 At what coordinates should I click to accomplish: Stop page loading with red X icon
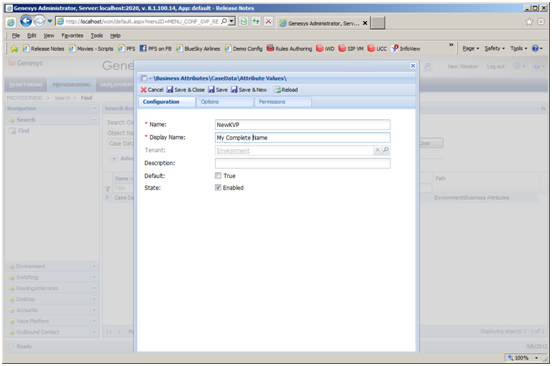click(269, 21)
